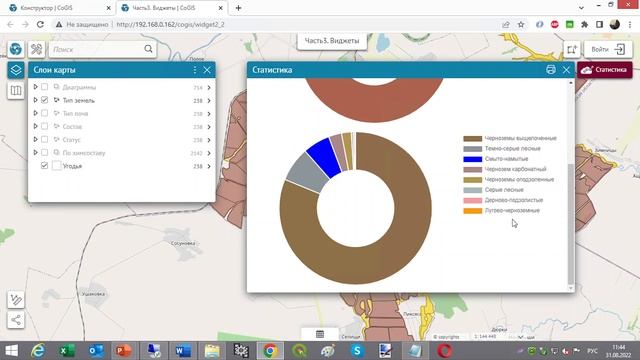This screenshot has width=640, height=360.
Task: Click the CoGIS globe logo icon
Action: point(16,49)
